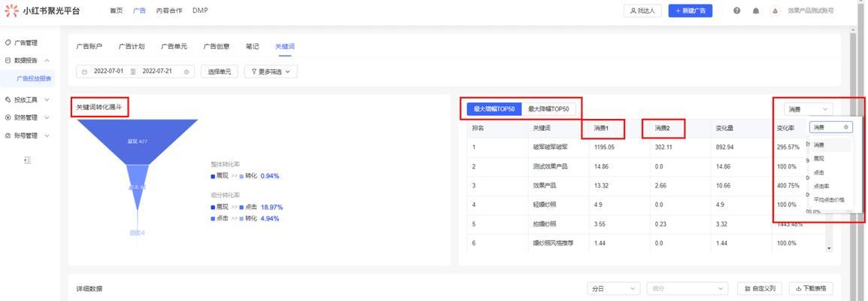Switch to the 笔记 tab

tap(253, 47)
